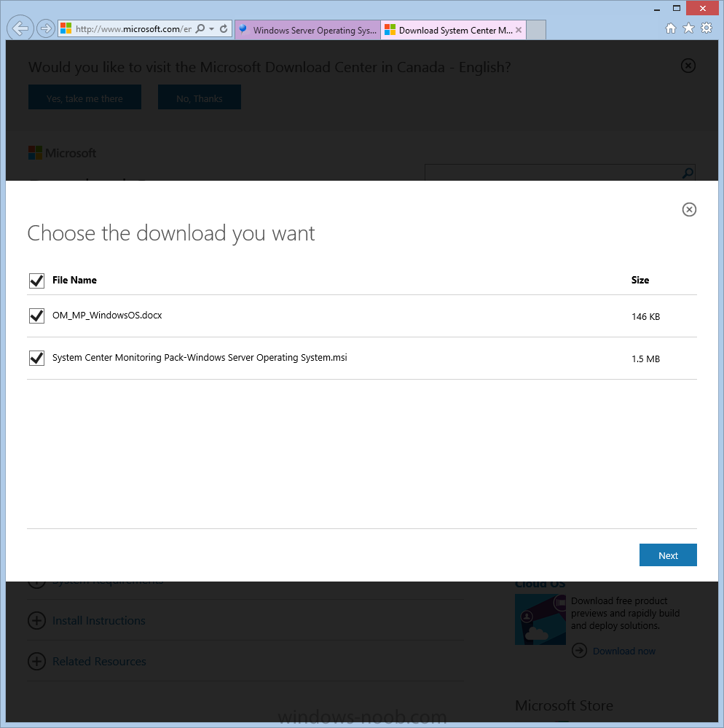Switch to the Windows Server Operating Sys... tab

tap(308, 30)
